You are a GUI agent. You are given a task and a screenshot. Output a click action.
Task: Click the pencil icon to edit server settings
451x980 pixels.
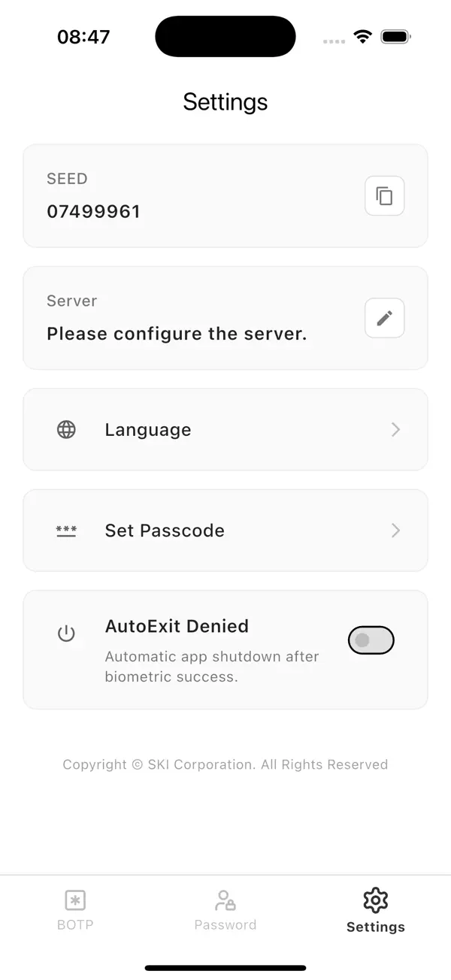[384, 318]
